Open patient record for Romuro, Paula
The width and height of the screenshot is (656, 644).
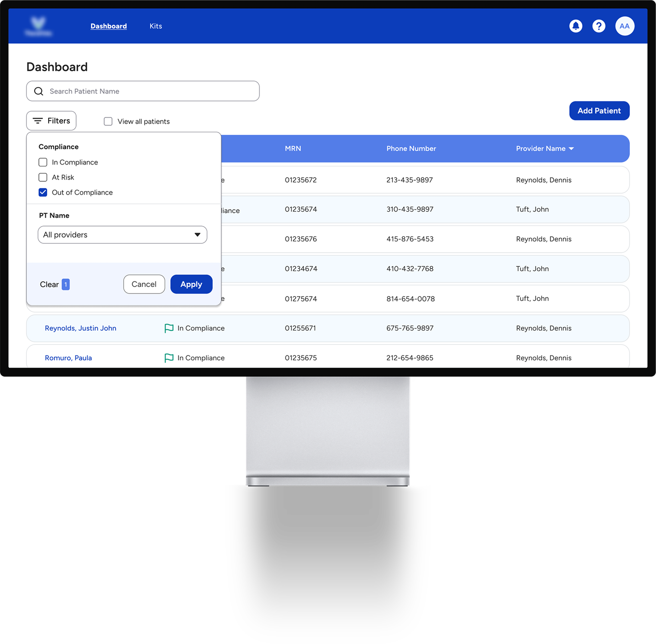pyautogui.click(x=68, y=357)
